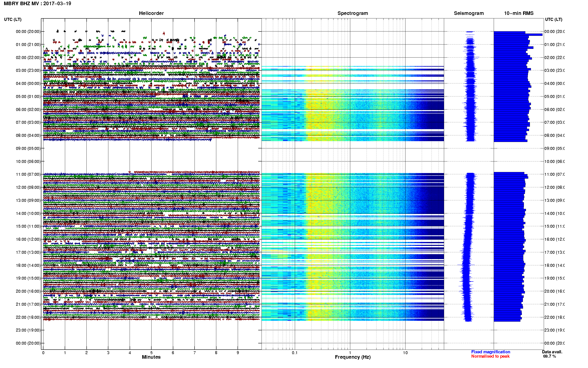Select the left label "07:00 (03:00)"

tap(28, 122)
